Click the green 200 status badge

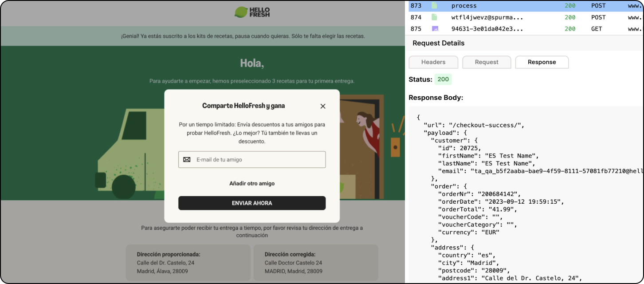443,79
